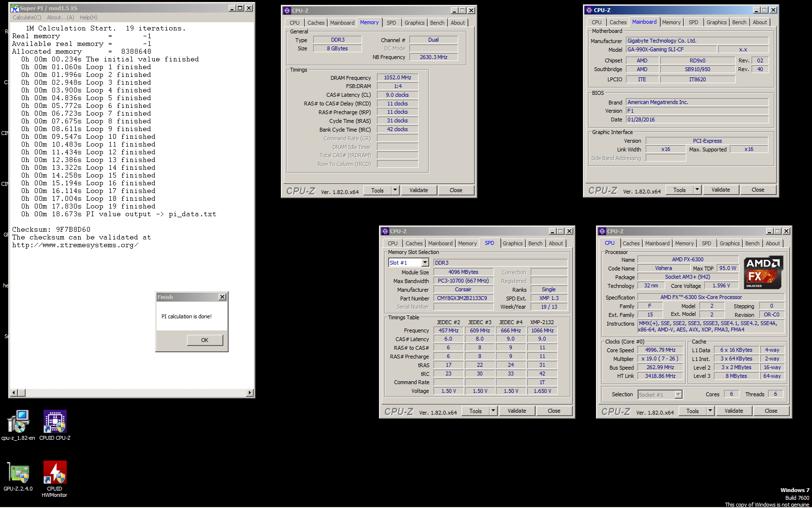The height and width of the screenshot is (508, 812).
Task: Click the 'PI calculation is done!' message
Action: pyautogui.click(x=187, y=316)
